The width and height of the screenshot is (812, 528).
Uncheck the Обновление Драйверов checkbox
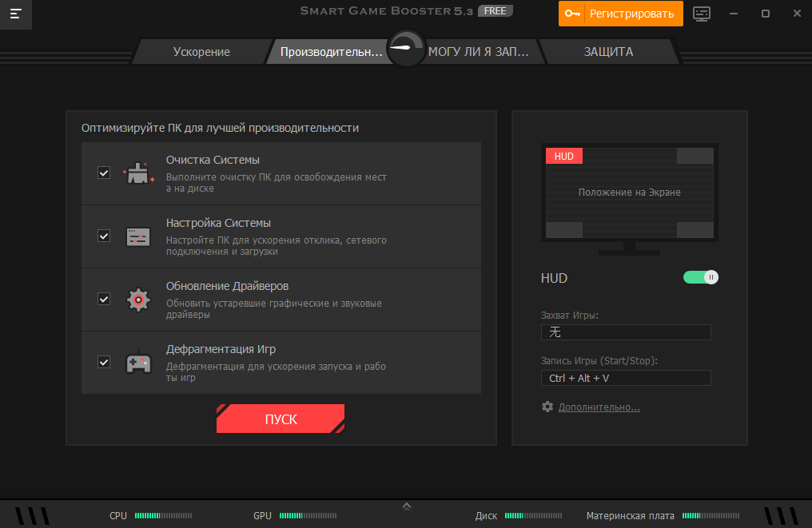[104, 300]
